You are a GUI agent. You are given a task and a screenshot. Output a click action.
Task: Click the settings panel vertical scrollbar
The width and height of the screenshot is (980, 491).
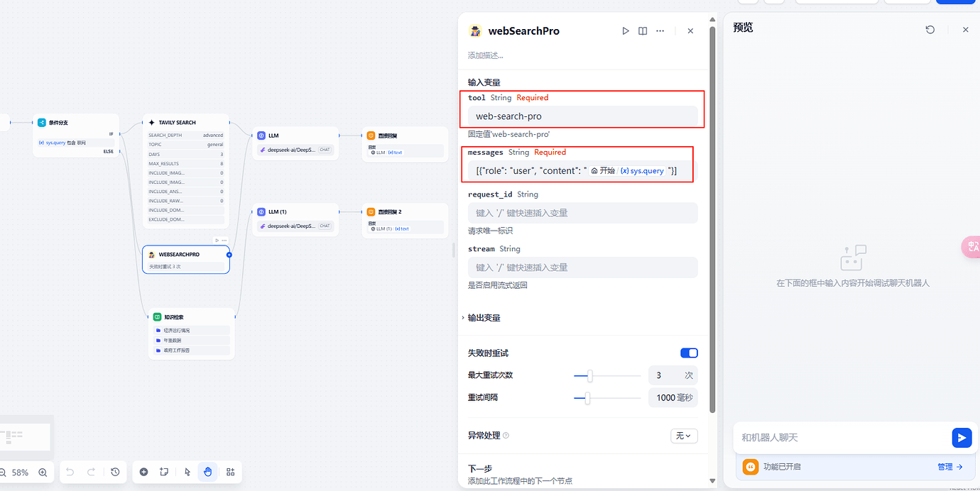coord(712,220)
